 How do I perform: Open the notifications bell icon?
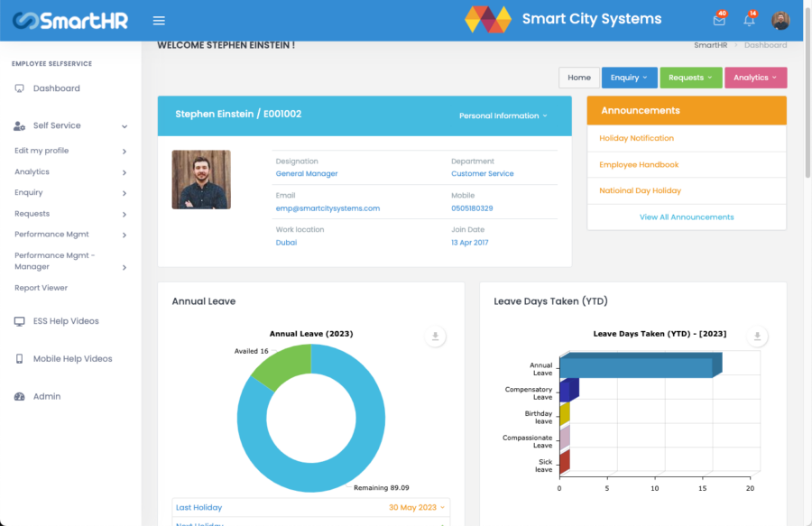pyautogui.click(x=749, y=20)
